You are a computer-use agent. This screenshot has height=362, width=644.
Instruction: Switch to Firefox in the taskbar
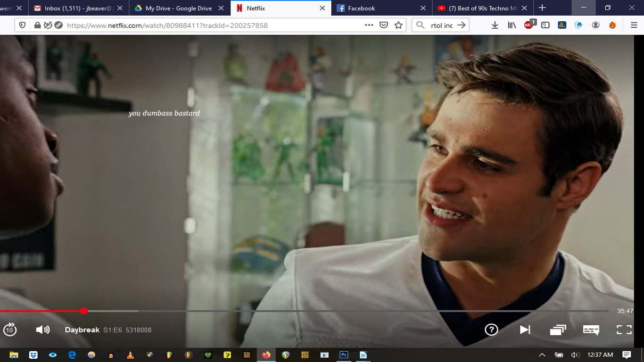click(x=266, y=355)
